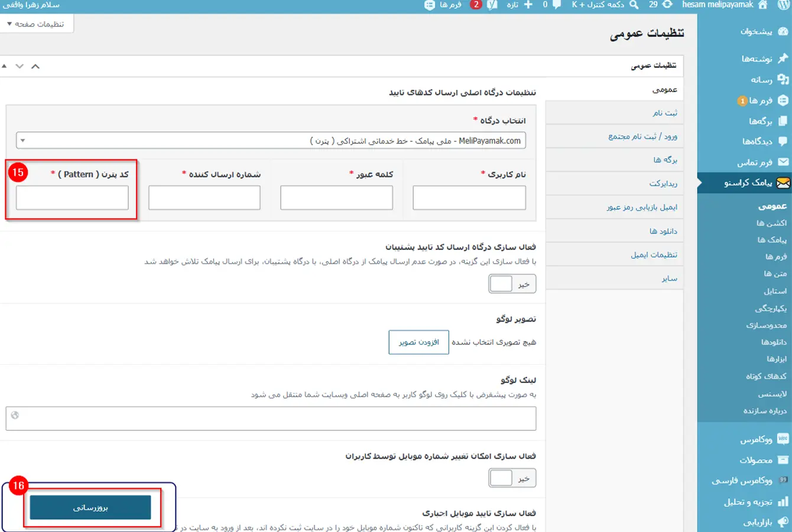Click the pages icon for برگه‌ها
Screen dimensions: 792x532
pos(783,121)
